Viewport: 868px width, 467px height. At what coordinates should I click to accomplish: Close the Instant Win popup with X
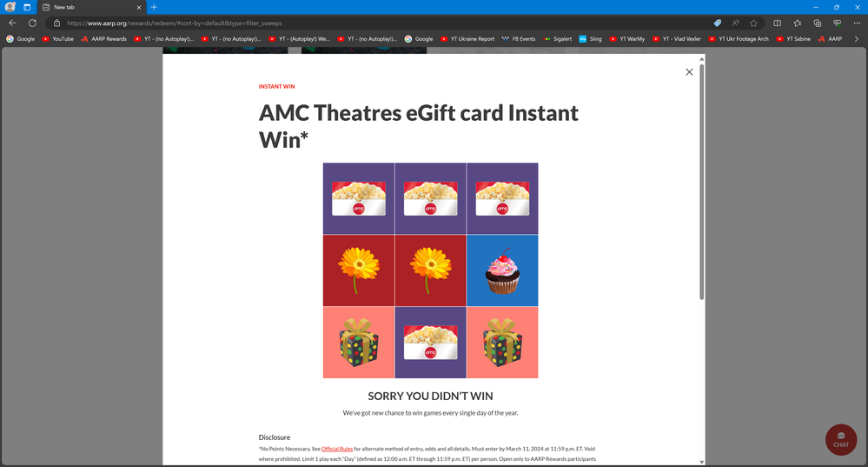coord(689,72)
